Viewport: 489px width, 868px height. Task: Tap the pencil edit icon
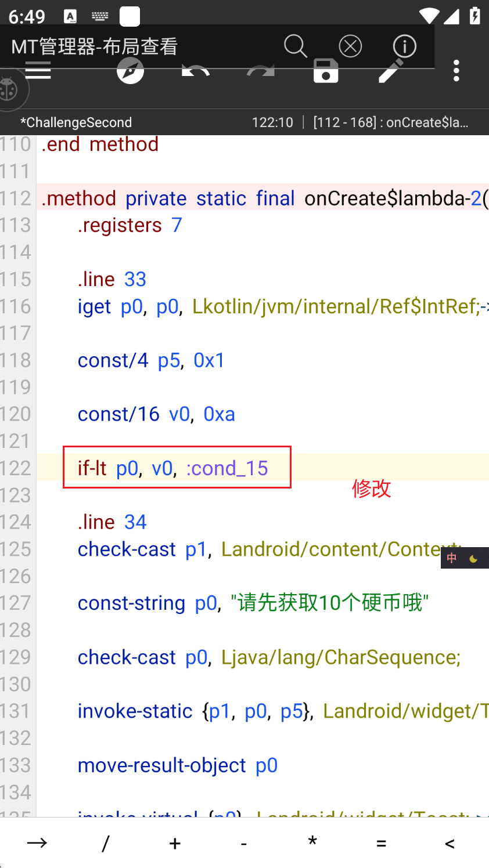(391, 72)
